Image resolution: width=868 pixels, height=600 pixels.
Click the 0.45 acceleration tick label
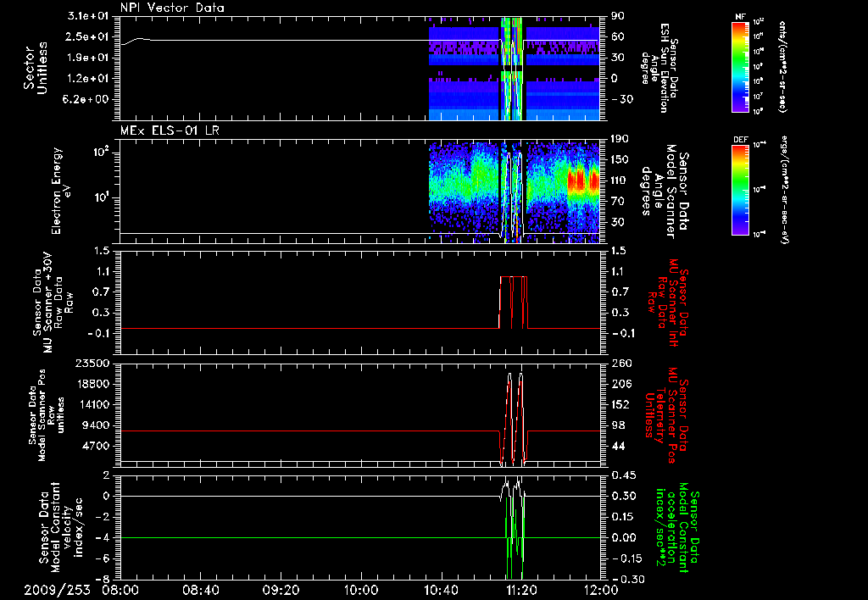coord(623,475)
